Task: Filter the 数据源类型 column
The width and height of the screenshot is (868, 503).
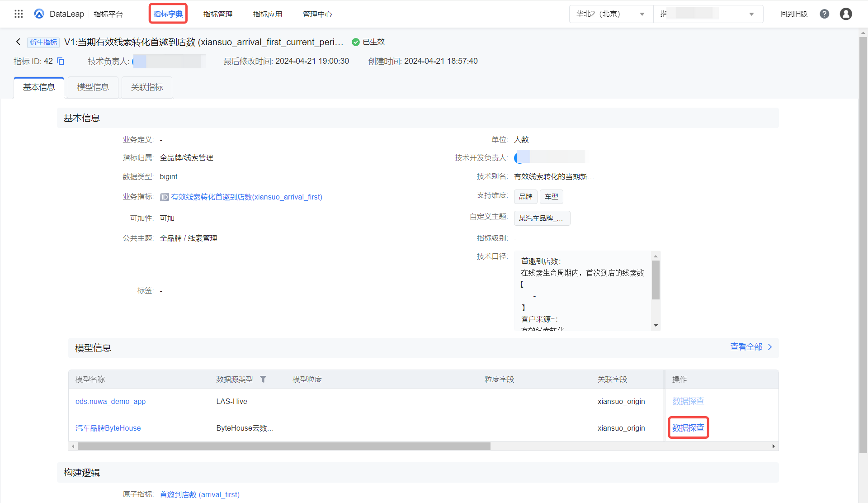Action: point(263,379)
